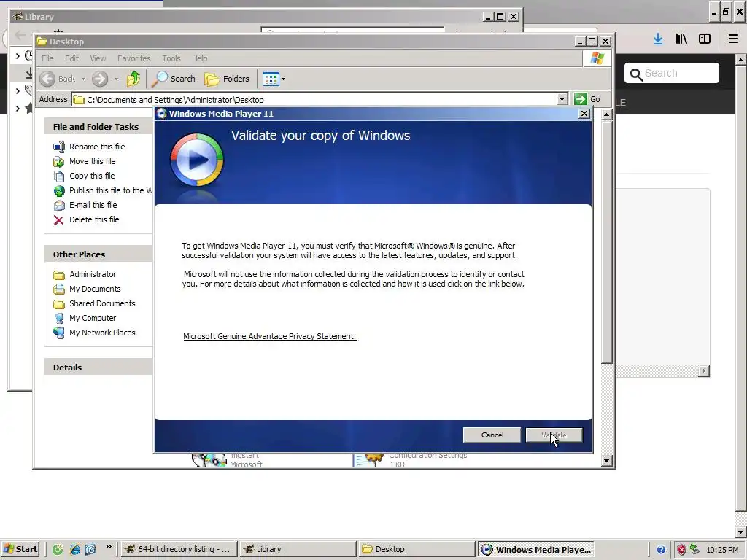
Task: Click the Windows Start button
Action: point(20,549)
